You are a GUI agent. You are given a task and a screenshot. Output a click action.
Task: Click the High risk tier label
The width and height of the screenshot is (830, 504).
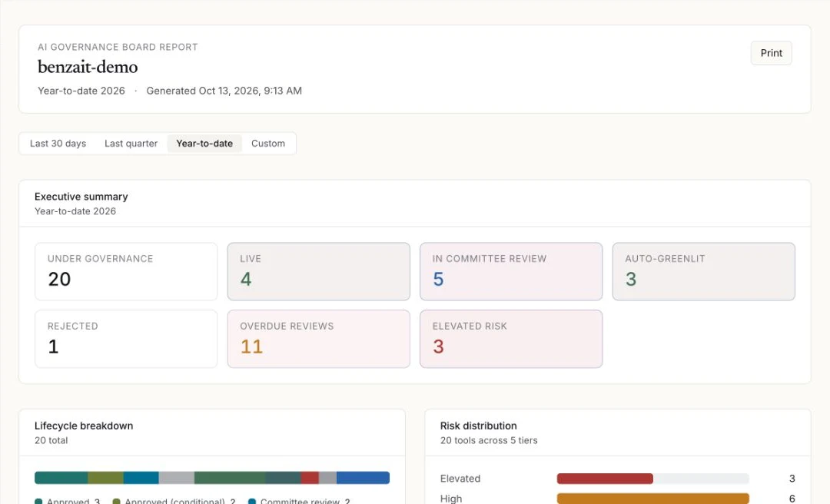pyautogui.click(x=451, y=499)
